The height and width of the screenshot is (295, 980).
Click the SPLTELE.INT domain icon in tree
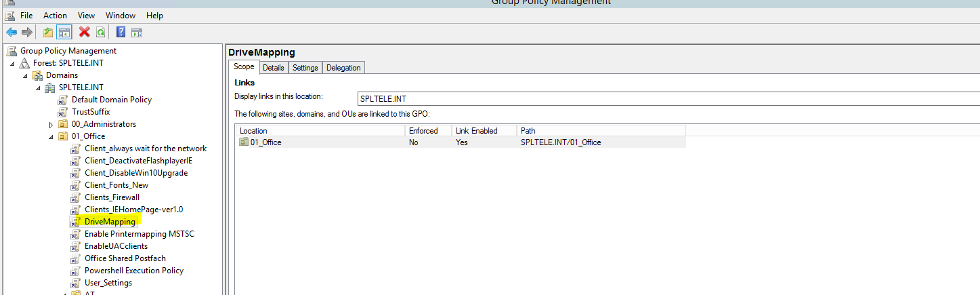pyautogui.click(x=51, y=87)
